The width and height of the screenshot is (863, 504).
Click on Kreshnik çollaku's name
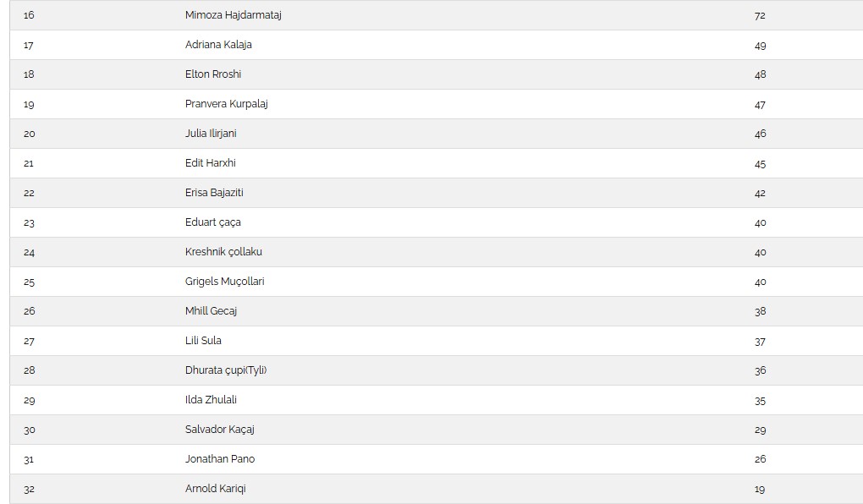tap(223, 252)
